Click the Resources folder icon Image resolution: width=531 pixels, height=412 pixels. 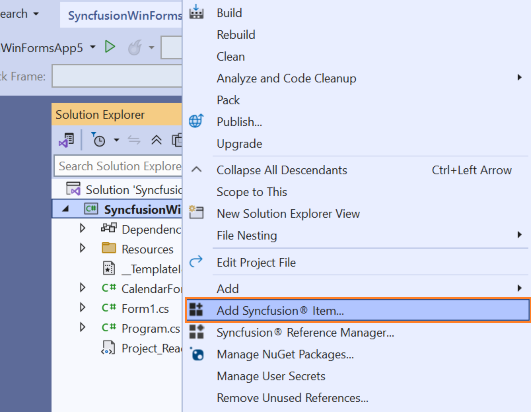109,248
